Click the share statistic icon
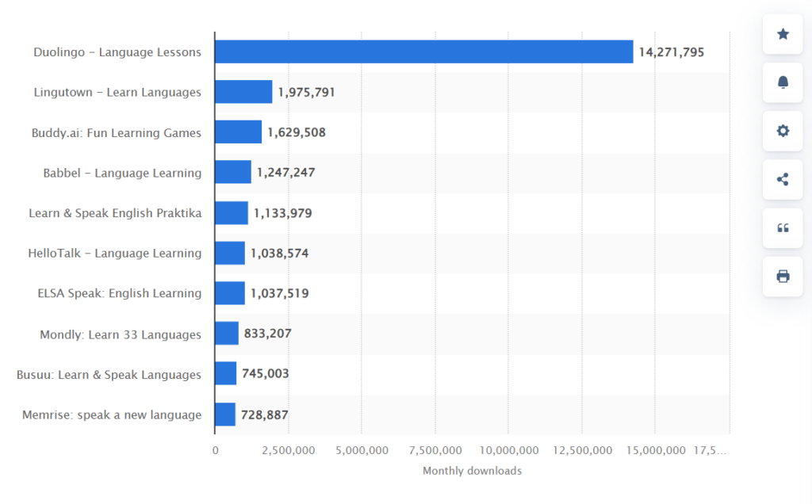Image resolution: width=812 pixels, height=504 pixels. click(783, 179)
